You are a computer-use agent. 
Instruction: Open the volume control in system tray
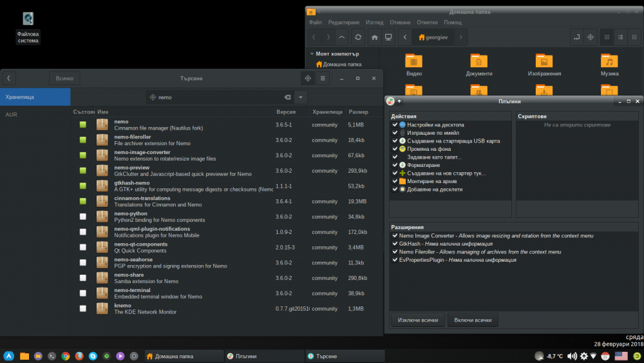[x=572, y=356]
